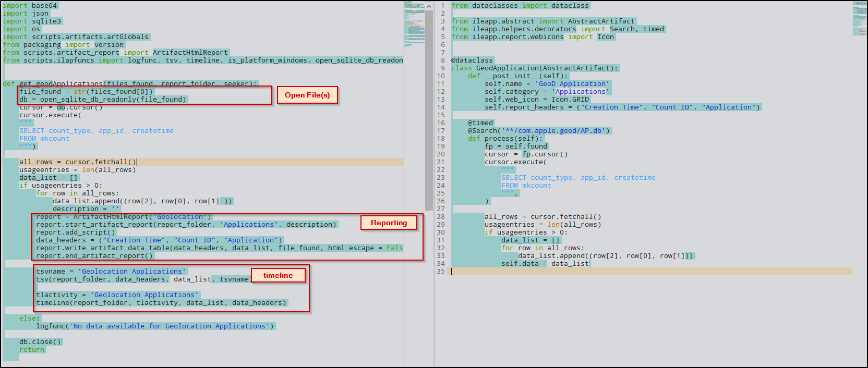Image resolution: width=868 pixels, height=368 pixels.
Task: Click the ArtifactHtmlReport import line
Action: (x=115, y=53)
